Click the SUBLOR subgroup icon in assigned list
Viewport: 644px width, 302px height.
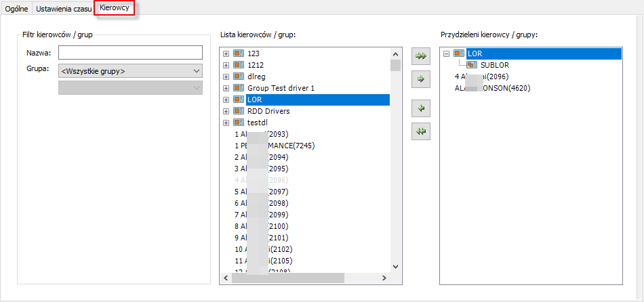click(472, 65)
